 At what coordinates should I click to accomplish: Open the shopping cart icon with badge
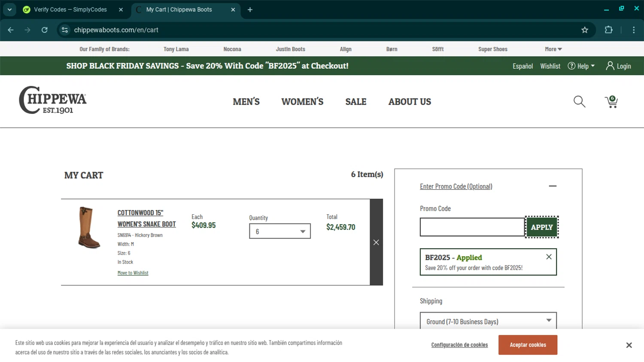[611, 102]
